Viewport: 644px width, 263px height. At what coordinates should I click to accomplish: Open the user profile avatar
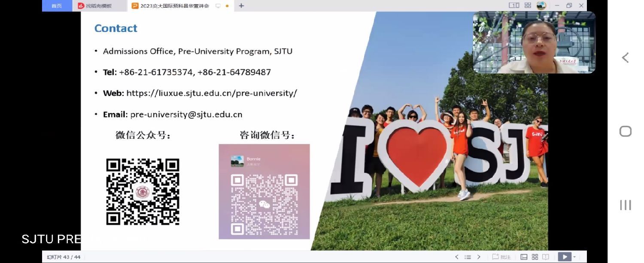tap(541, 6)
